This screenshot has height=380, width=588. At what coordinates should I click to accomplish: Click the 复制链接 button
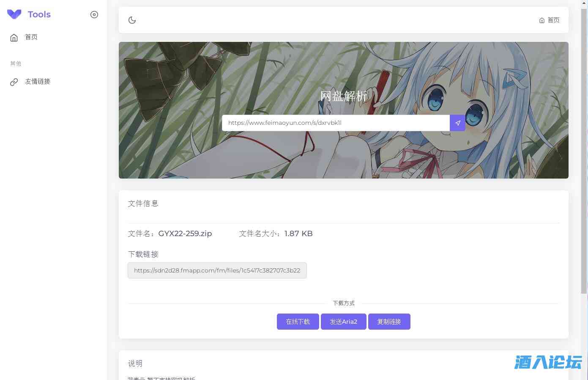[x=389, y=322]
